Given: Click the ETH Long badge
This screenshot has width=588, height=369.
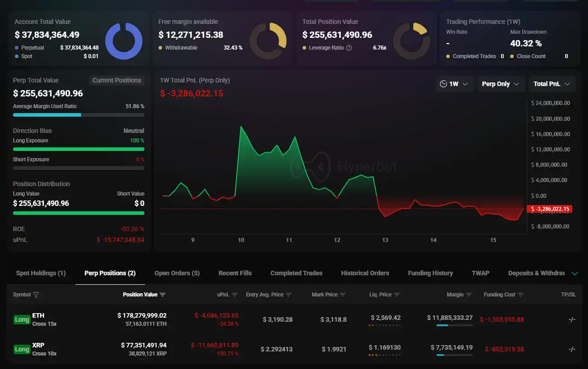Looking at the screenshot, I should coord(22,319).
